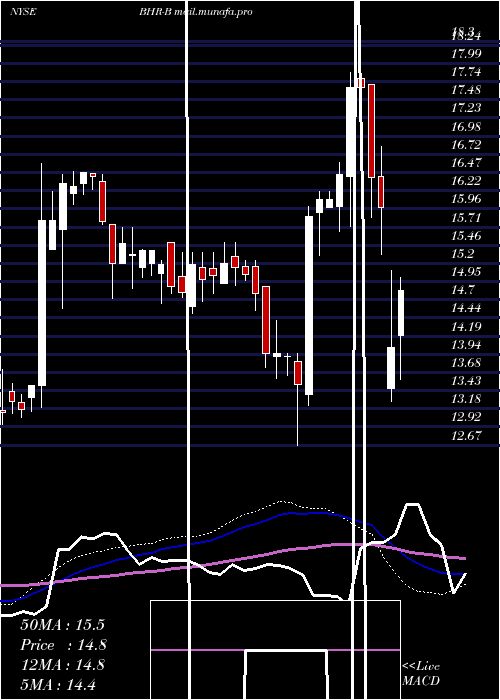Click the last white candlestick near 14.7

coord(401,313)
